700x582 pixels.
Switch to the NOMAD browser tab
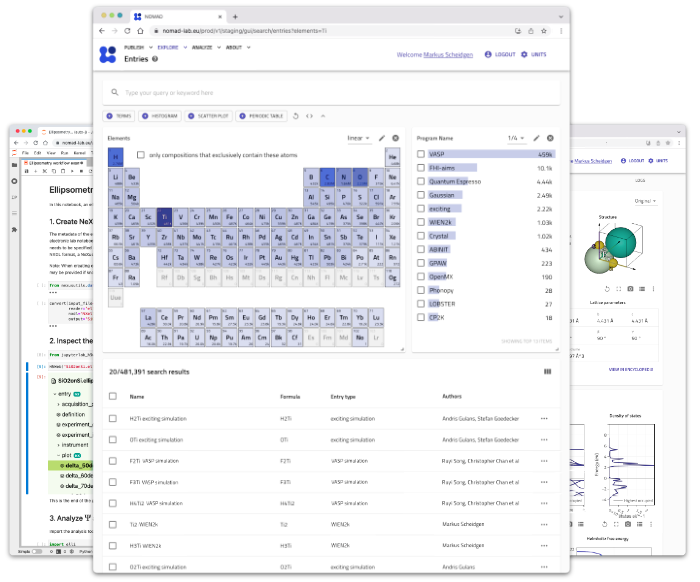pyautogui.click(x=178, y=17)
